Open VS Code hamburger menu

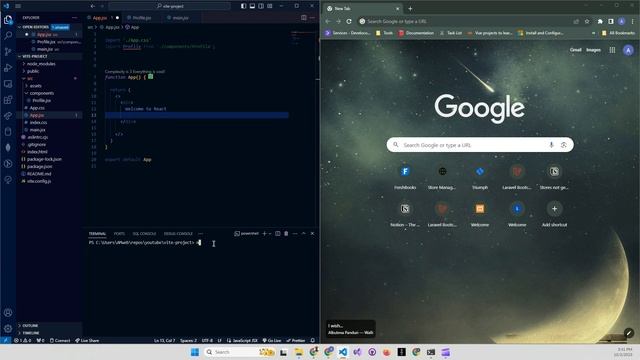tap(18, 6)
